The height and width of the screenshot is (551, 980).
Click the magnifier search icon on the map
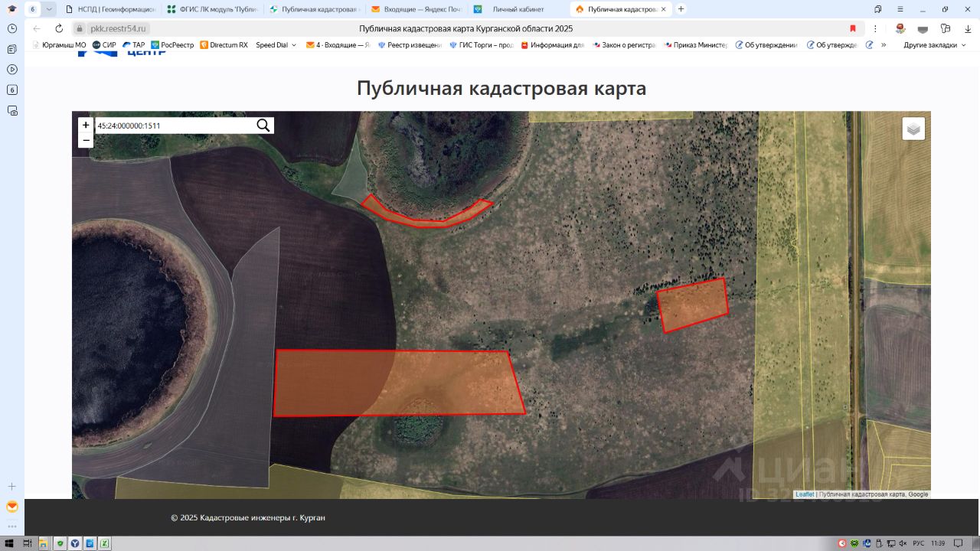[x=263, y=126]
